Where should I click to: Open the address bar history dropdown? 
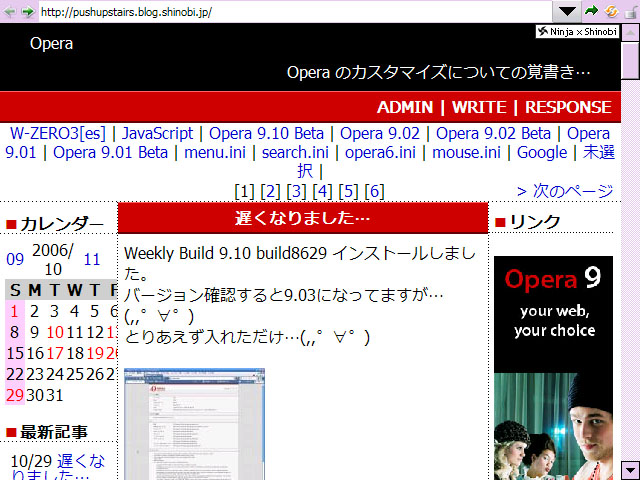[567, 11]
